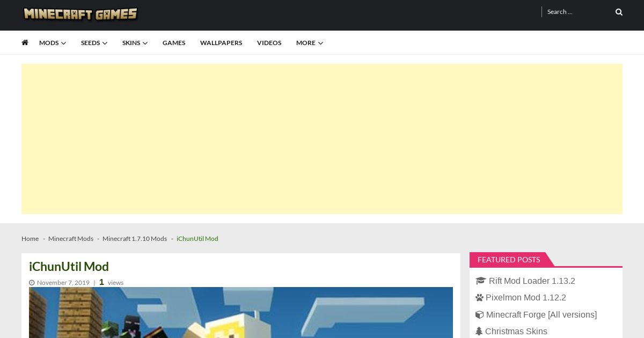This screenshot has height=338, width=644.
Task: Click the iChunUtil Mod article title
Action: [x=69, y=267]
